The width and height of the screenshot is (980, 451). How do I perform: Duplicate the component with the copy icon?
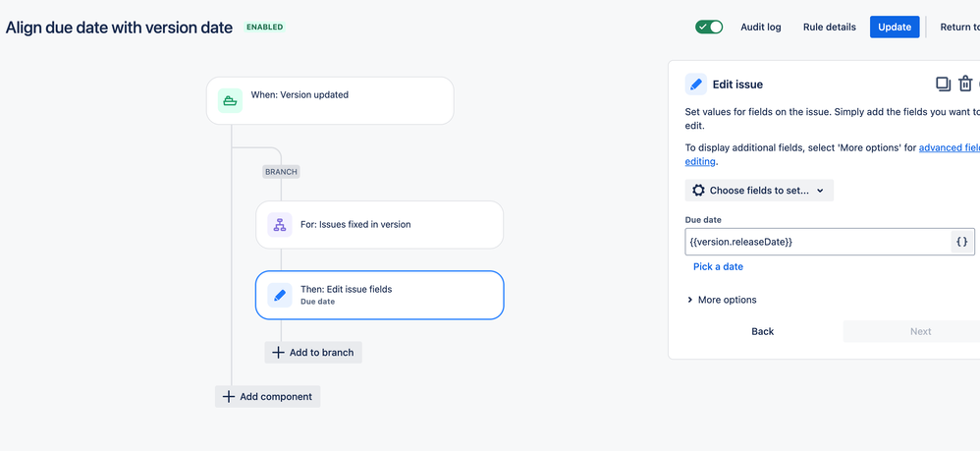(x=943, y=84)
